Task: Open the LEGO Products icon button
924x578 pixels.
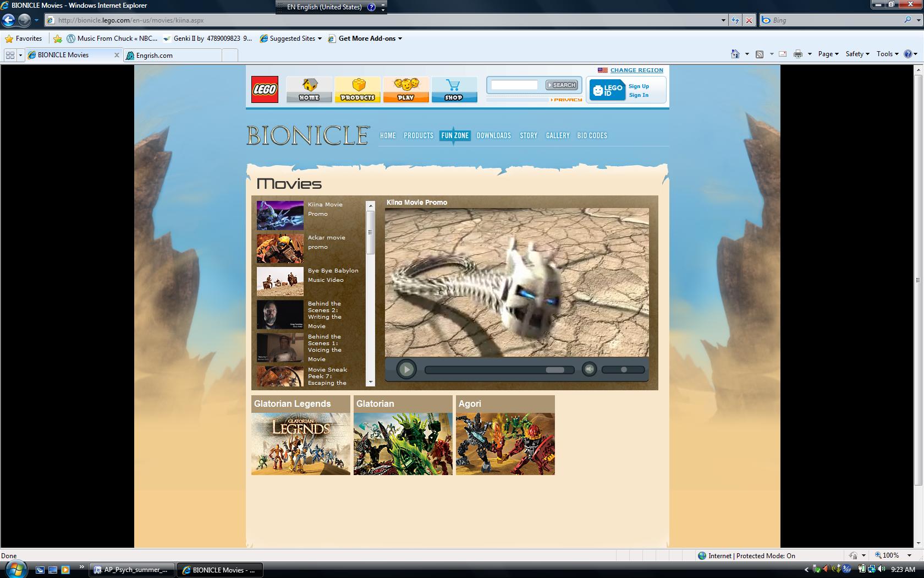Action: click(358, 89)
